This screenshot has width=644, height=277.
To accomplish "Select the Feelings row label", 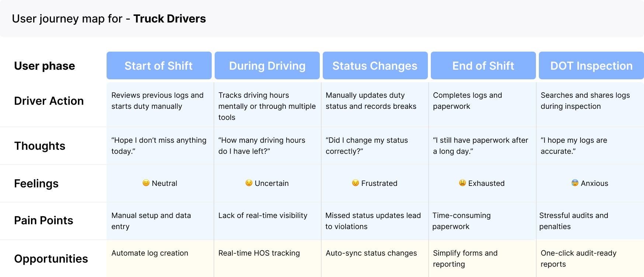I will pos(36,183).
